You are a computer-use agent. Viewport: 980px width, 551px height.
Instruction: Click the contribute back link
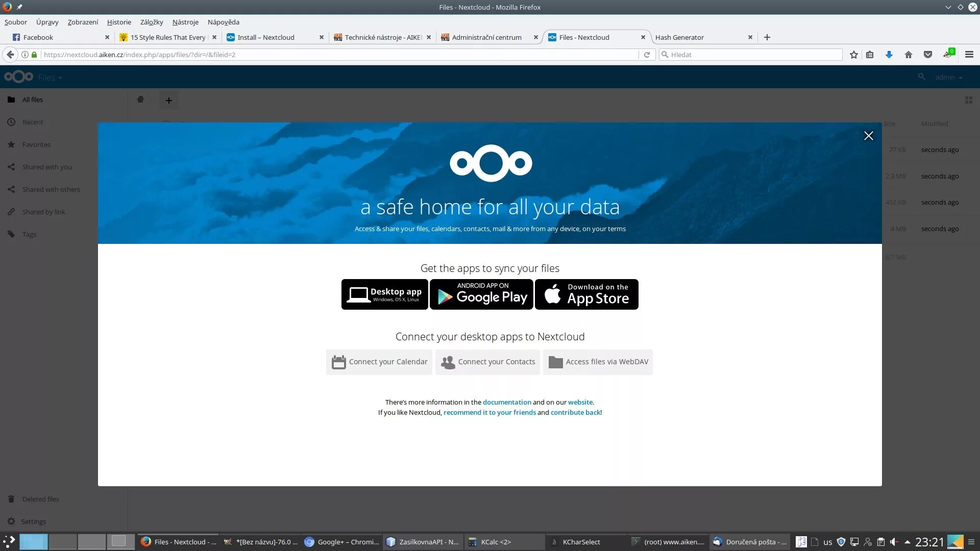575,412
